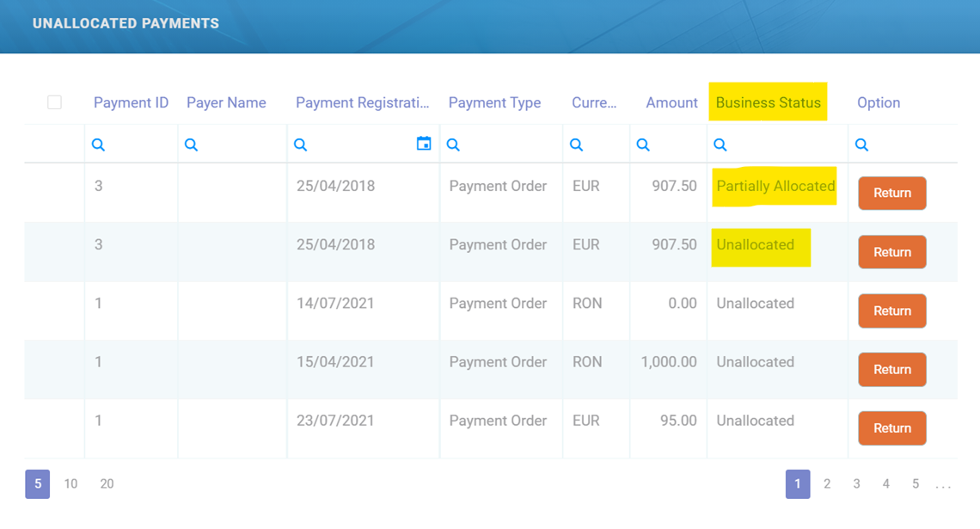
Task: Return the Partially Allocated payment
Action: click(x=891, y=194)
